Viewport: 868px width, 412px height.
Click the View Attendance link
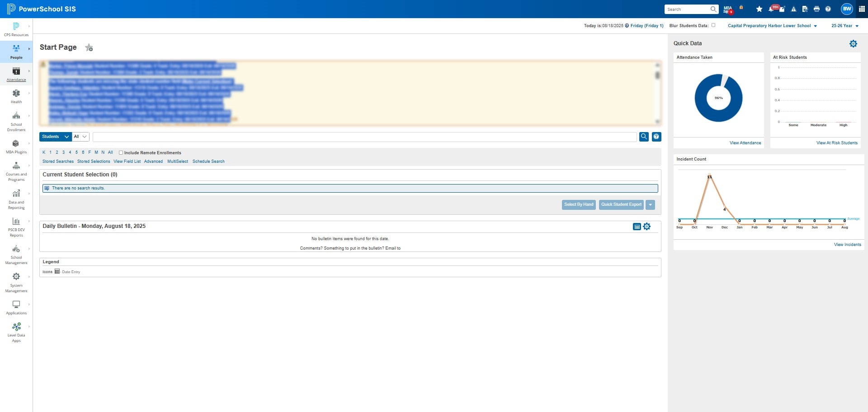(x=745, y=143)
